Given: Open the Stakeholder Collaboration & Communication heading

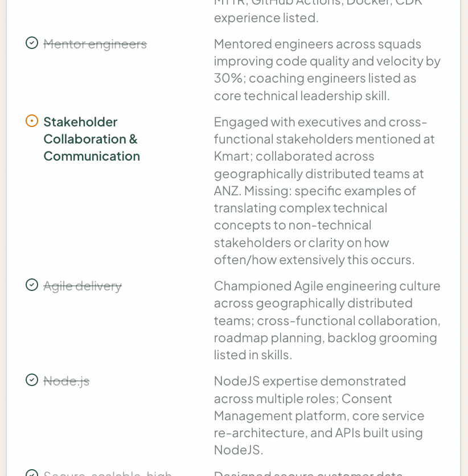Looking at the screenshot, I should [92, 139].
